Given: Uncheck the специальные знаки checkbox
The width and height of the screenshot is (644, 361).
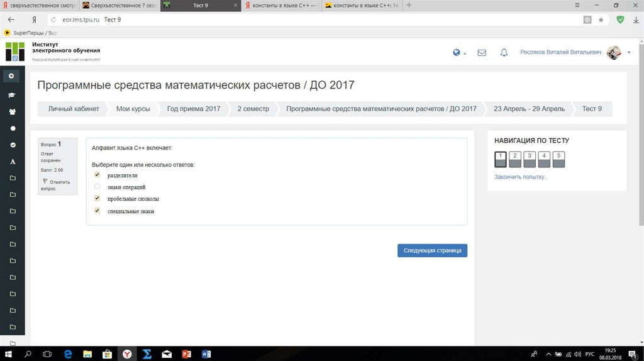Looking at the screenshot, I should click(97, 210).
